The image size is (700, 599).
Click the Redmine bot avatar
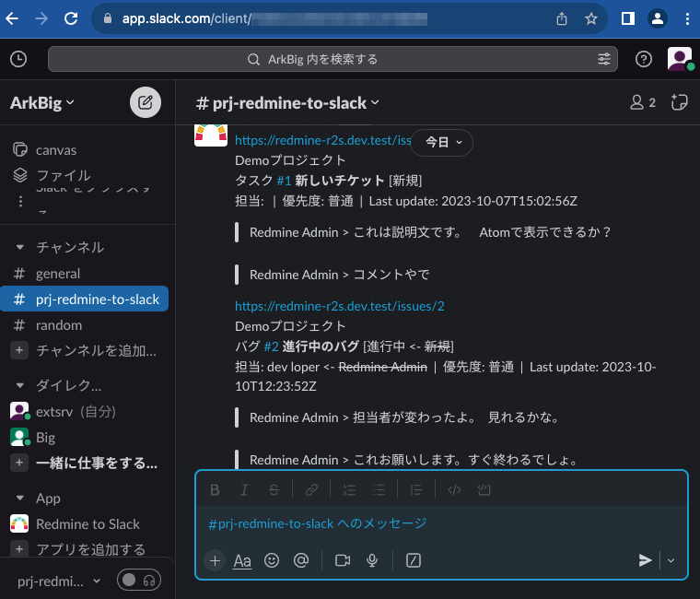pyautogui.click(x=211, y=135)
